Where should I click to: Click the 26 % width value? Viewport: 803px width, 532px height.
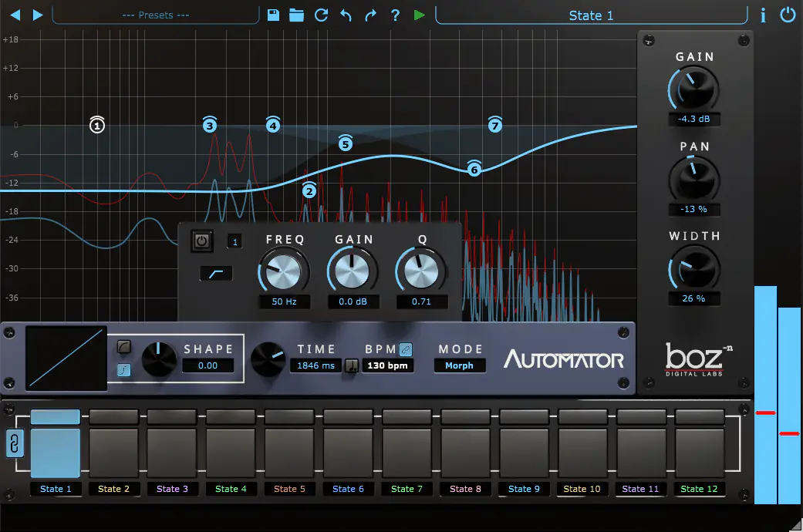(x=694, y=298)
